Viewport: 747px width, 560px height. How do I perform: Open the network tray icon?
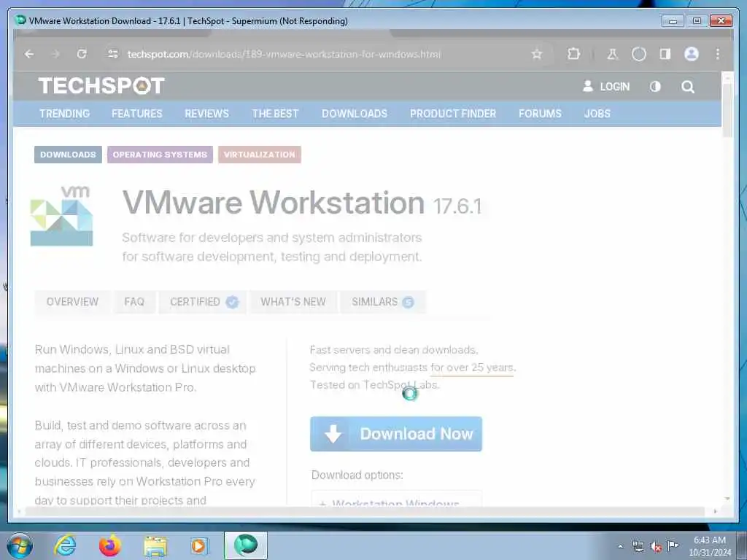638,546
